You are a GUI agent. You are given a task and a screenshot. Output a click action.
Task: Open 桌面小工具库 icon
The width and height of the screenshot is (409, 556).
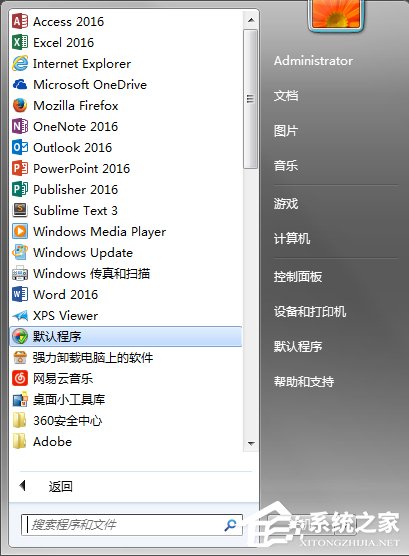(20, 399)
